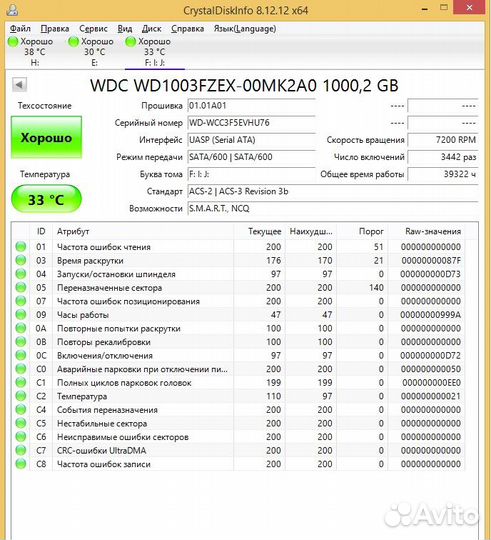Click the power-on count field 3442 раз
The image size is (491, 540).
(x=443, y=157)
